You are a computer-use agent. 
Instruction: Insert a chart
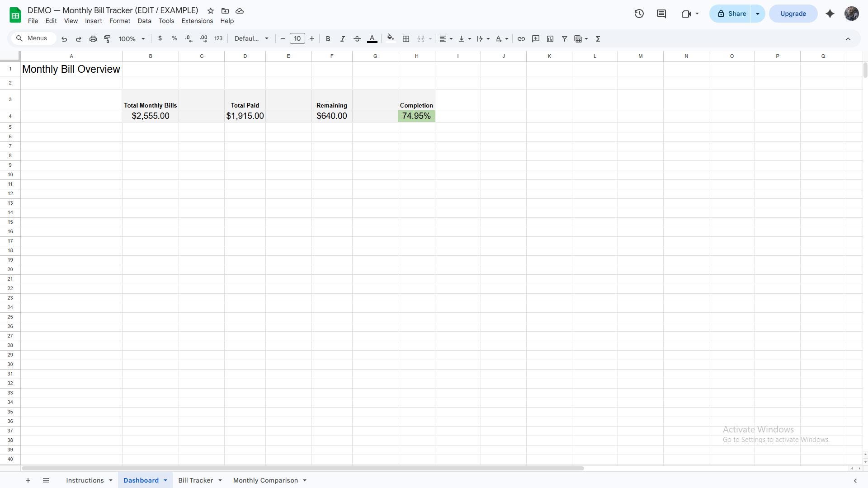(x=550, y=39)
